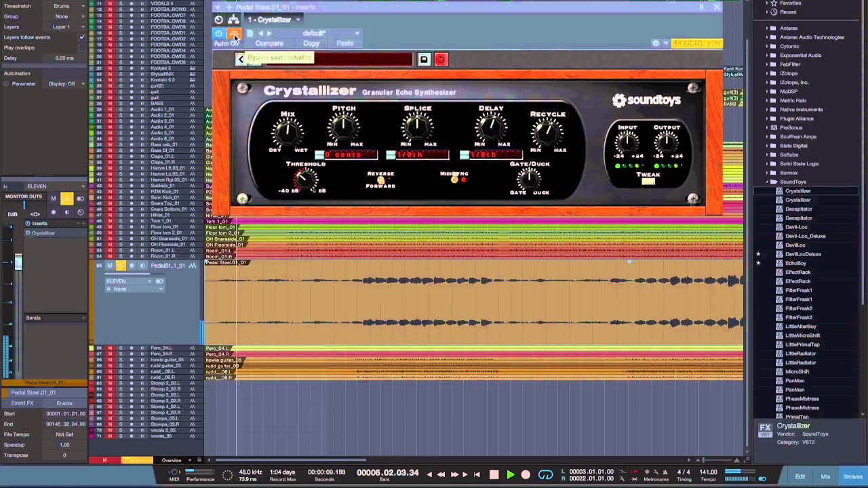Screen dimensions: 868x488
Task: Click the Threshold knob
Action: pyautogui.click(x=306, y=179)
